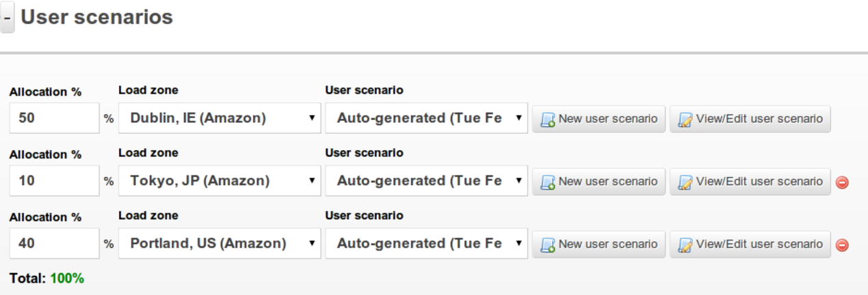Open the Portland, US (Amazon) load zone dropdown
868x295 pixels.
[x=220, y=244]
